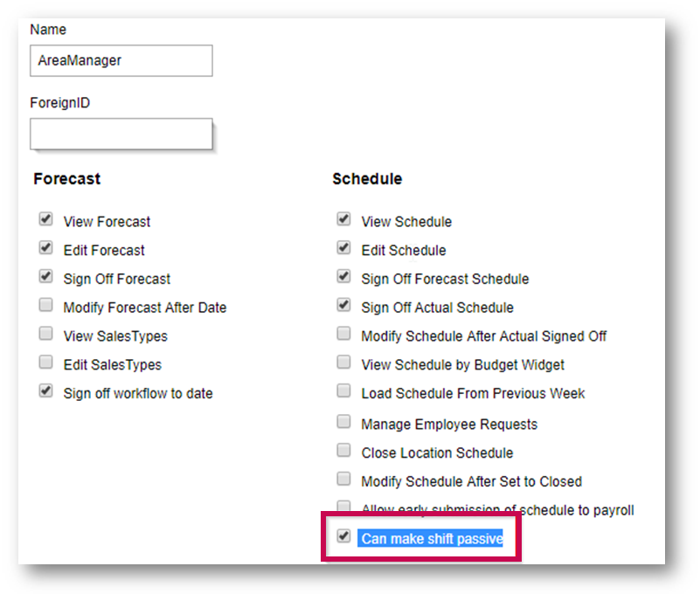The width and height of the screenshot is (700, 594).
Task: Enable Modify Forecast After Date
Action: 45,306
